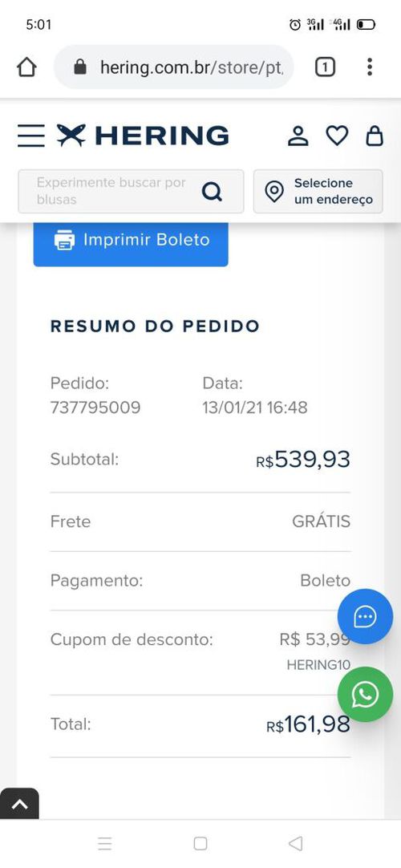The width and height of the screenshot is (401, 868).
Task: Click Selecione um endereço button
Action: tap(318, 192)
